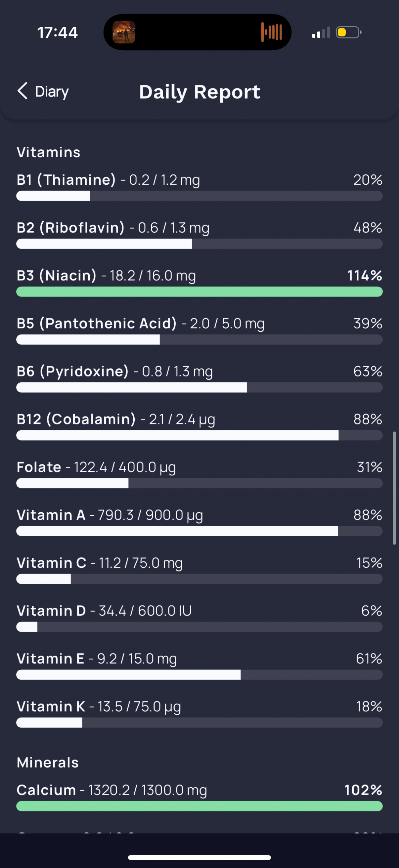Tap the Minerals section header
This screenshot has height=868, width=399.
click(48, 762)
